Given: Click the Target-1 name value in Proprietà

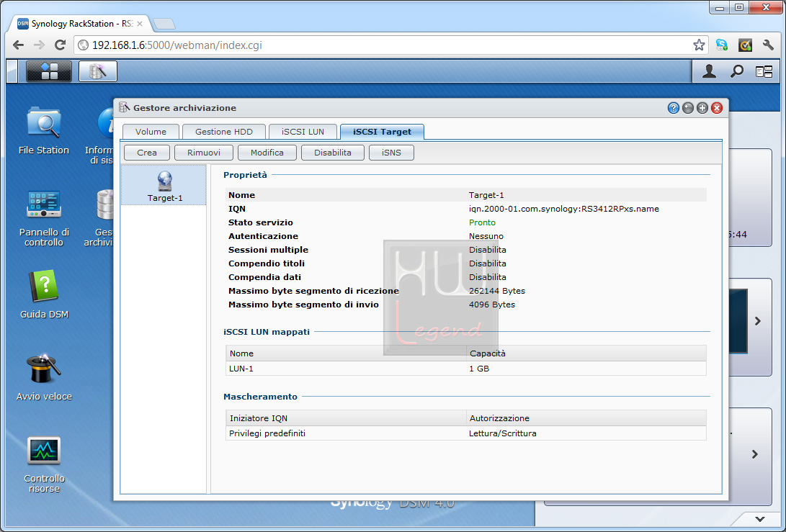Looking at the screenshot, I should 486,195.
